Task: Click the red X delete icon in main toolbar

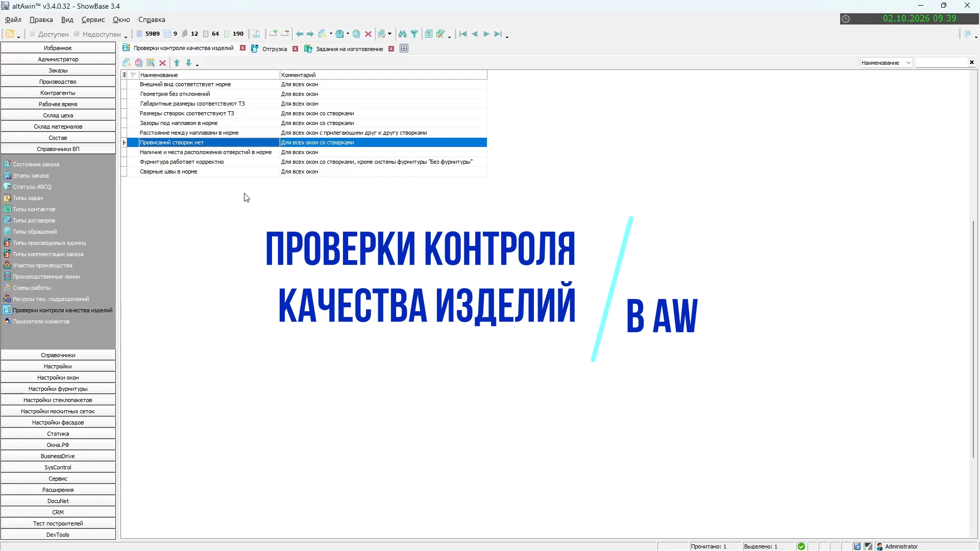Action: pyautogui.click(x=368, y=34)
